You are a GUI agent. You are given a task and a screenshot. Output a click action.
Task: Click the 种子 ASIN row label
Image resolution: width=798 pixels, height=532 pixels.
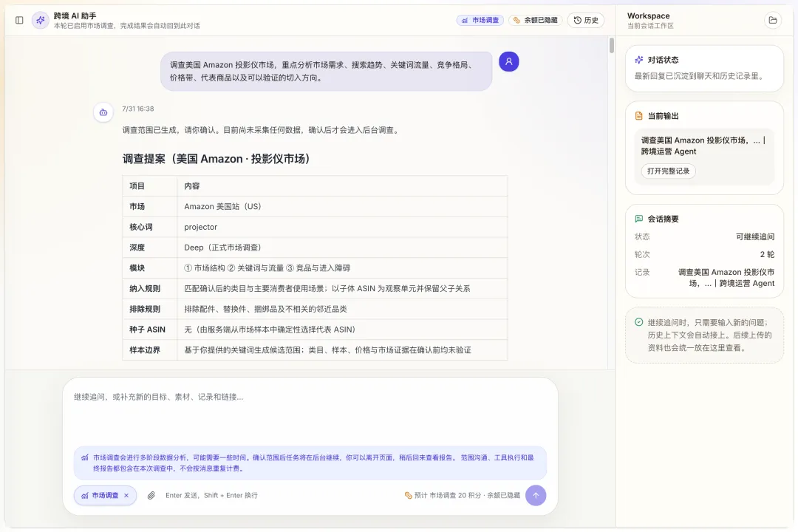[x=147, y=330]
